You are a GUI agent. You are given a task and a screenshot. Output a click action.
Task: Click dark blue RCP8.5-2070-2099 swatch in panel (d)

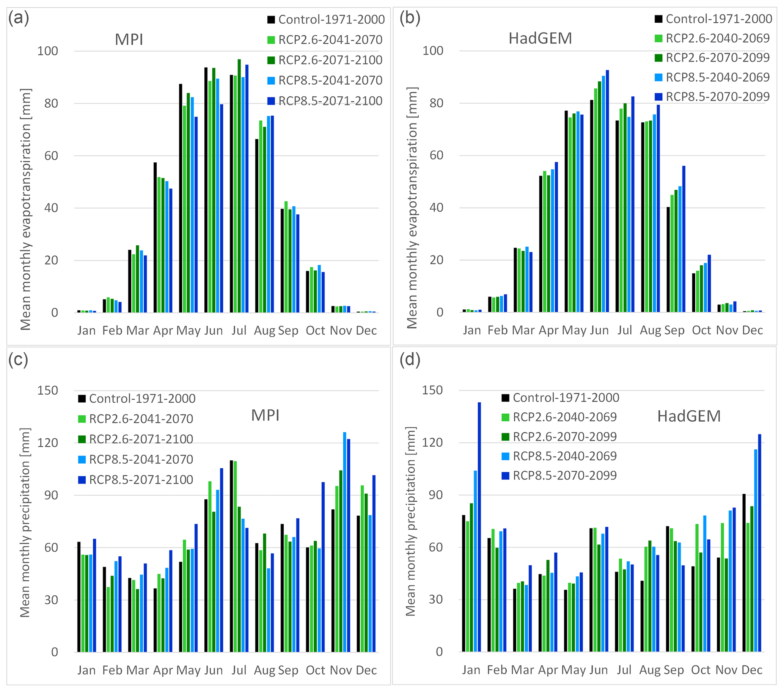(505, 476)
